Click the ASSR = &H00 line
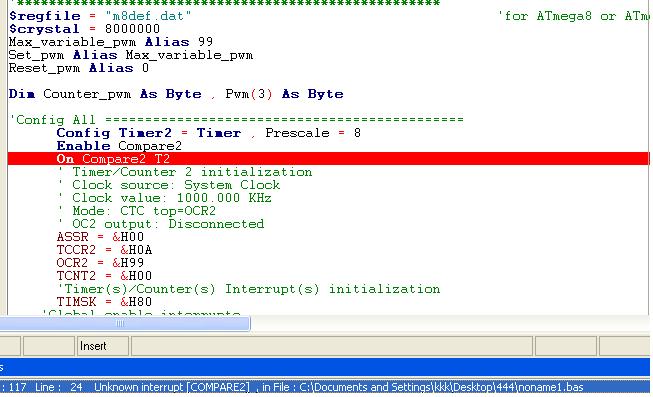Image resolution: width=653 pixels, height=397 pixels. point(100,237)
